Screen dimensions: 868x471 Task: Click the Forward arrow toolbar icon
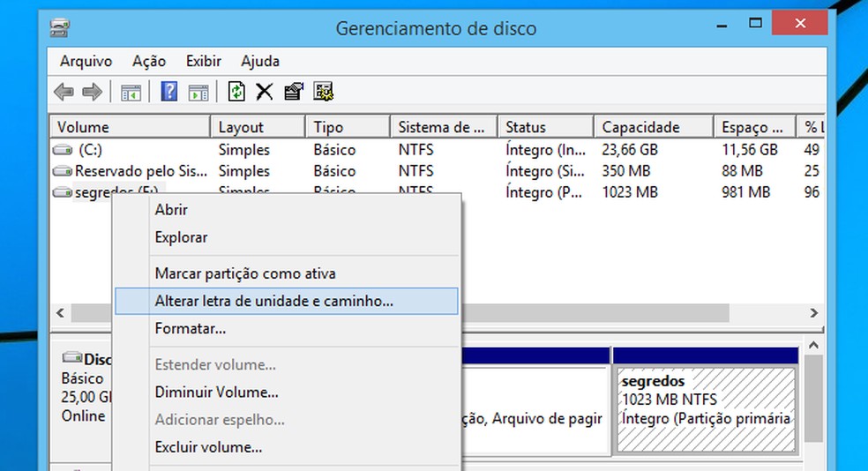coord(92,92)
